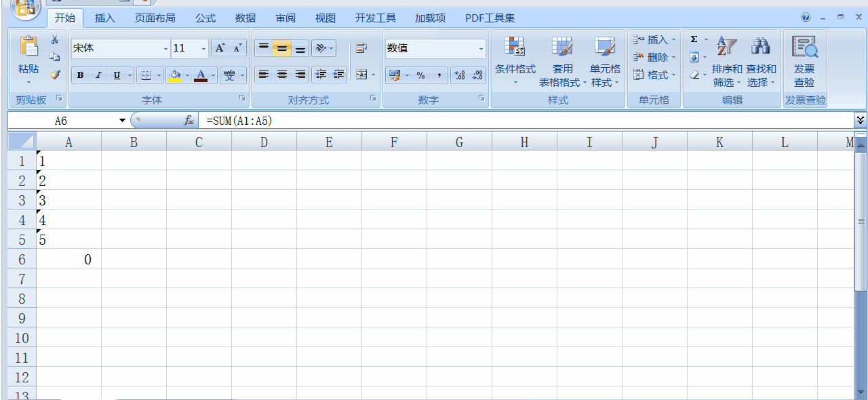Click the Format Painter icon
The width and height of the screenshot is (868, 400).
tap(55, 75)
